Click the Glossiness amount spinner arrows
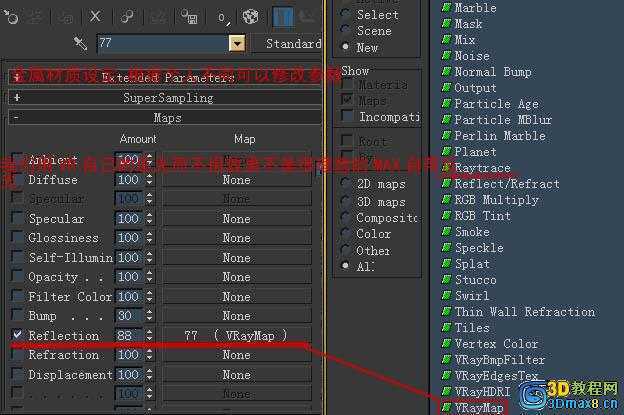 (x=149, y=238)
